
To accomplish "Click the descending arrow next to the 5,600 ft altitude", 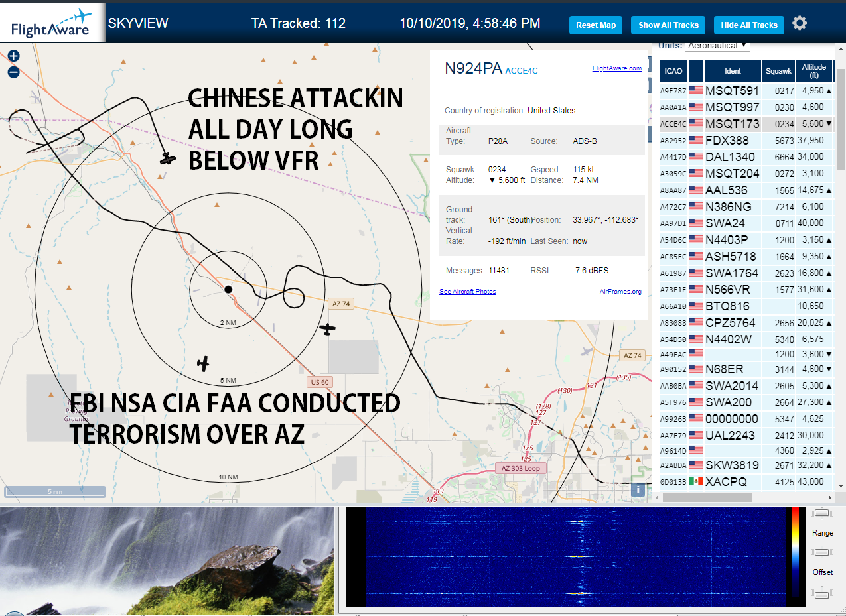I will [x=828, y=123].
